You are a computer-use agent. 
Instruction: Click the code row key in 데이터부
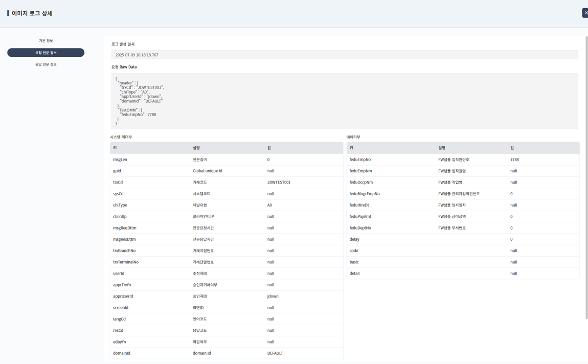pyautogui.click(x=354, y=251)
